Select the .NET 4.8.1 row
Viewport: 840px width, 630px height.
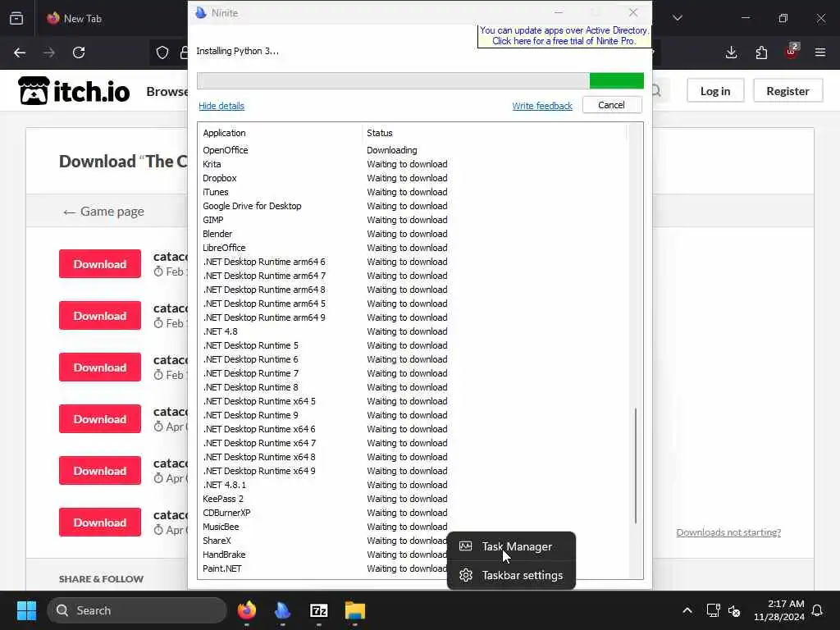coord(413,485)
